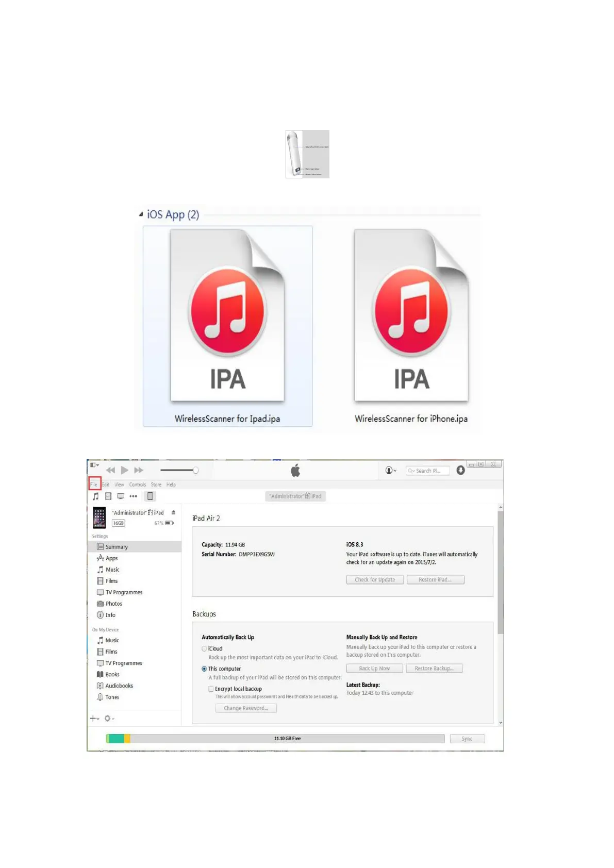Enable Encrypt local backup checkbox
Screen dimensions: 614x868
click(x=211, y=689)
